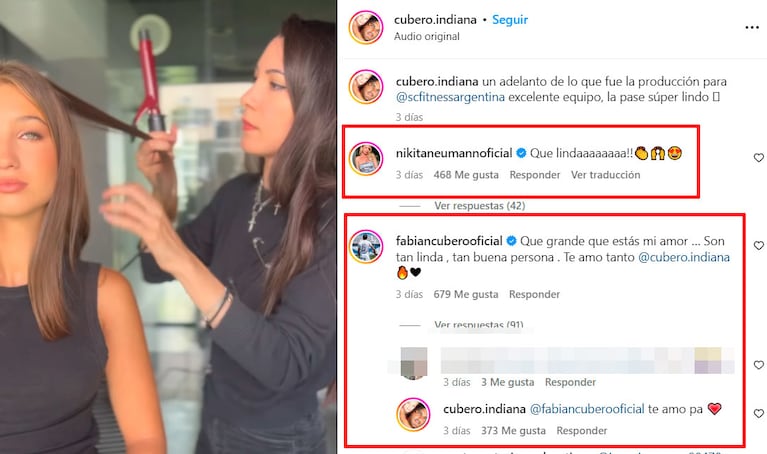Open the three-dots more options menu
The height and width of the screenshot is (454, 767).
[751, 27]
